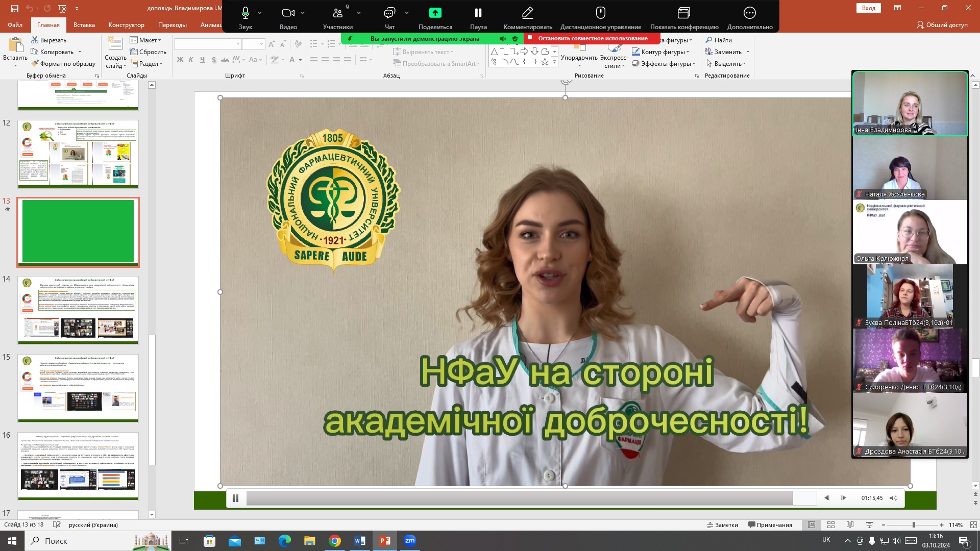Switch to the Insert (Вставка) tab

pos(84,25)
